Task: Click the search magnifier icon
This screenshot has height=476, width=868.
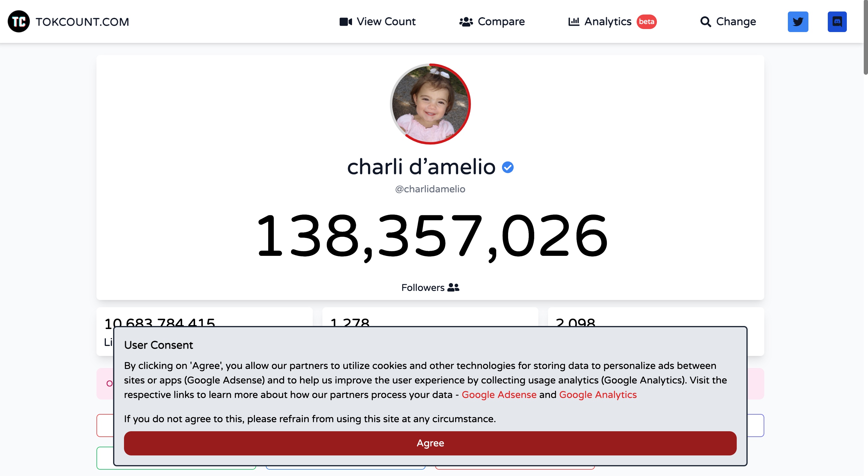Action: (705, 22)
